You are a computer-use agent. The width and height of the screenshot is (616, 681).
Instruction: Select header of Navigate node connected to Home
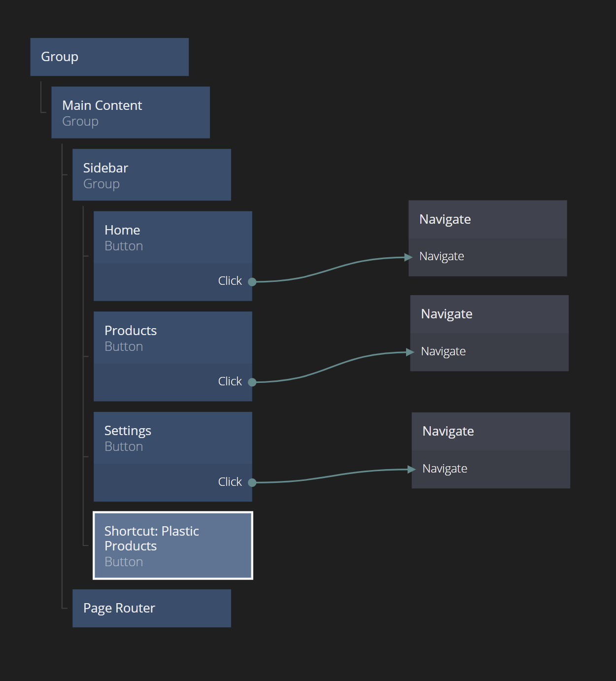(x=487, y=220)
